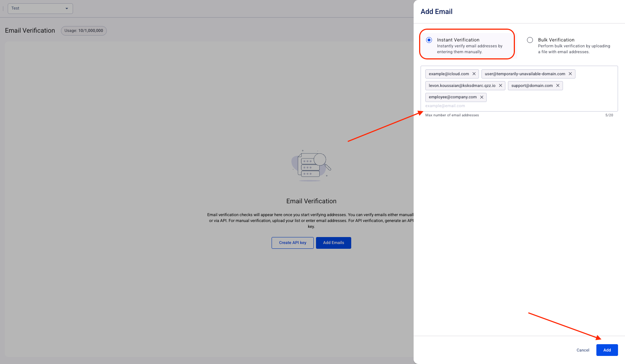The width and height of the screenshot is (625, 364).
Task: Click the email verification illustration icon
Action: click(311, 165)
